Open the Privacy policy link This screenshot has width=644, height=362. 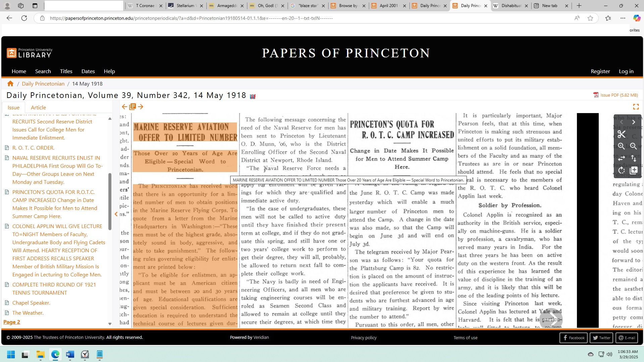(363, 338)
